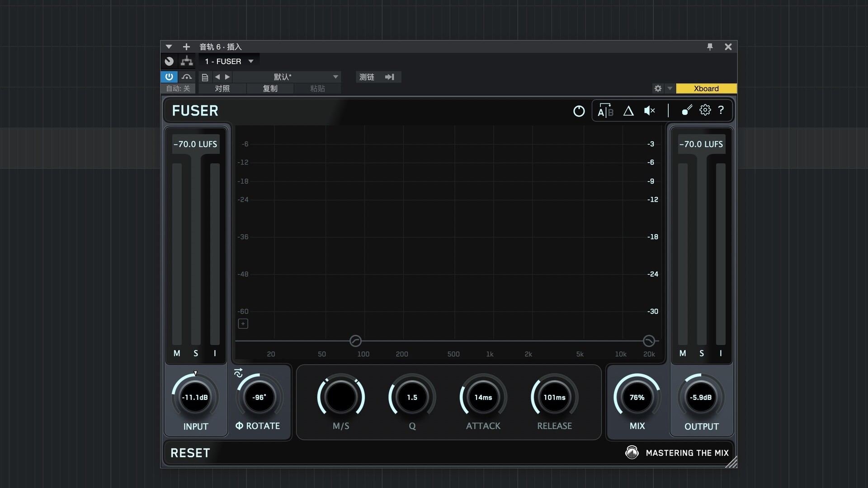Open the preset file document icon
The image size is (868, 488).
pos(205,77)
